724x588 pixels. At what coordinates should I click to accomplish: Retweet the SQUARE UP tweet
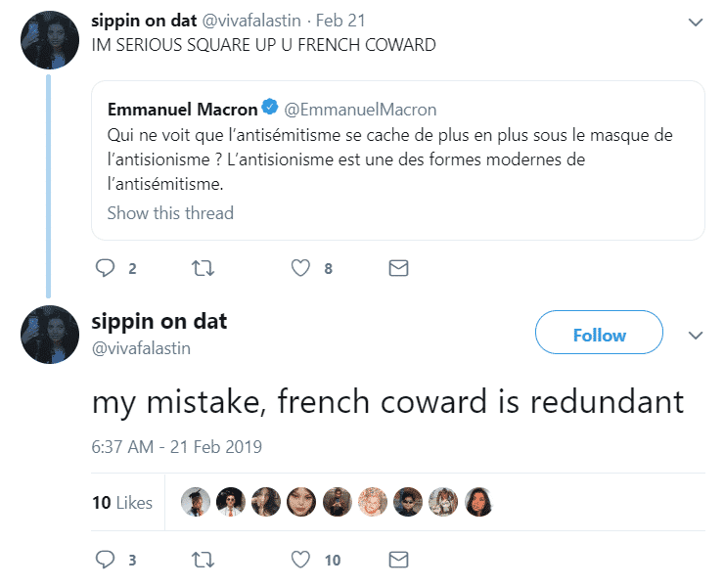204,268
